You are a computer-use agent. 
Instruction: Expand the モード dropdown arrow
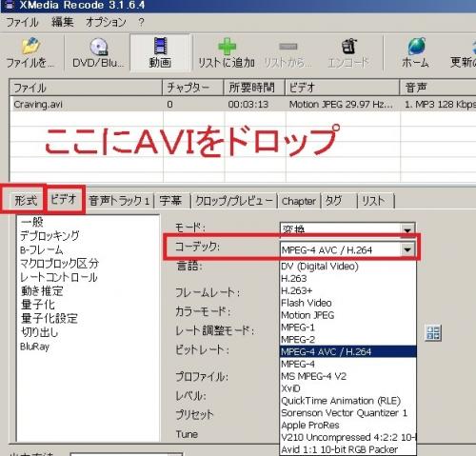407,230
